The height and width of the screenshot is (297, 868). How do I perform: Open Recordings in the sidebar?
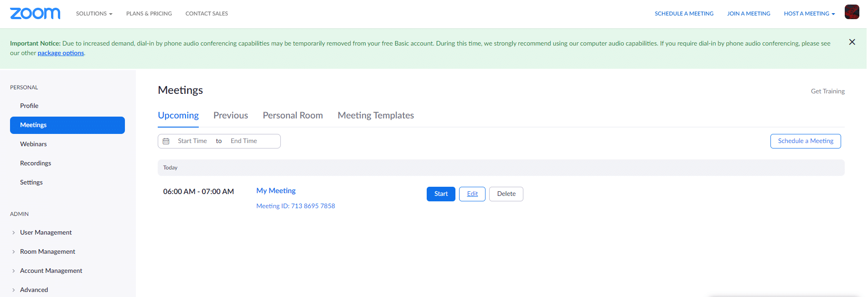click(x=36, y=163)
